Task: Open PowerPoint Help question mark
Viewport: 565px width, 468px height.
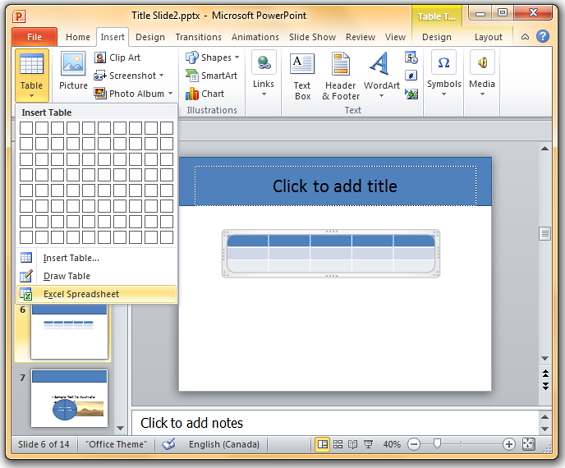Action: (543, 36)
